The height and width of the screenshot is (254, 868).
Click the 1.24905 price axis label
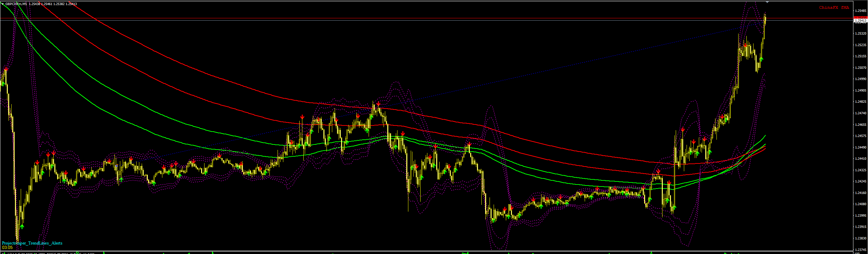pyautogui.click(x=860, y=91)
